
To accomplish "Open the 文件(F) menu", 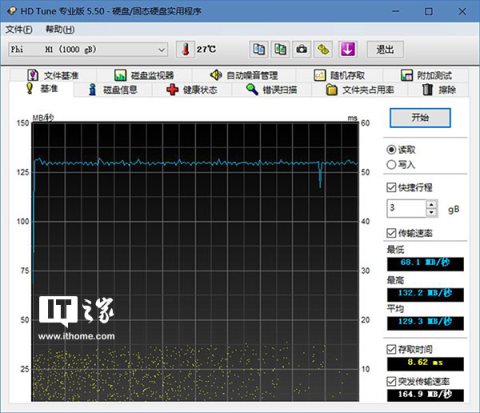I will pyautogui.click(x=19, y=29).
